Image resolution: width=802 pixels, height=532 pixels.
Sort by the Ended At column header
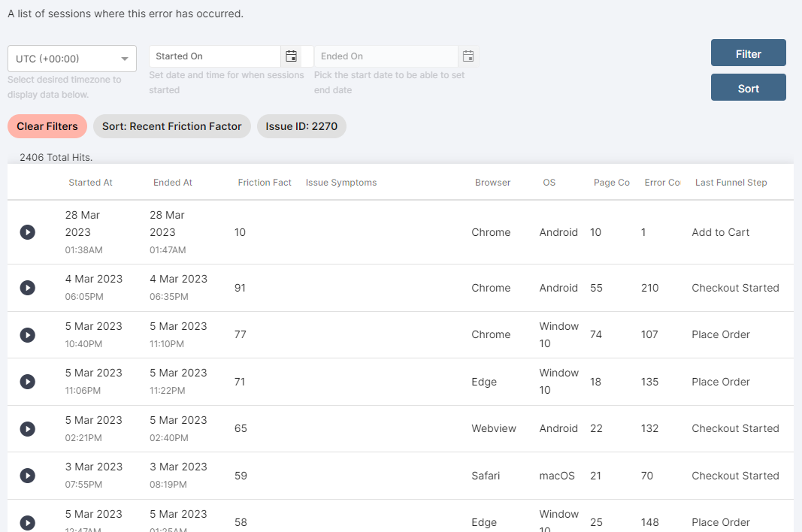[x=173, y=183]
